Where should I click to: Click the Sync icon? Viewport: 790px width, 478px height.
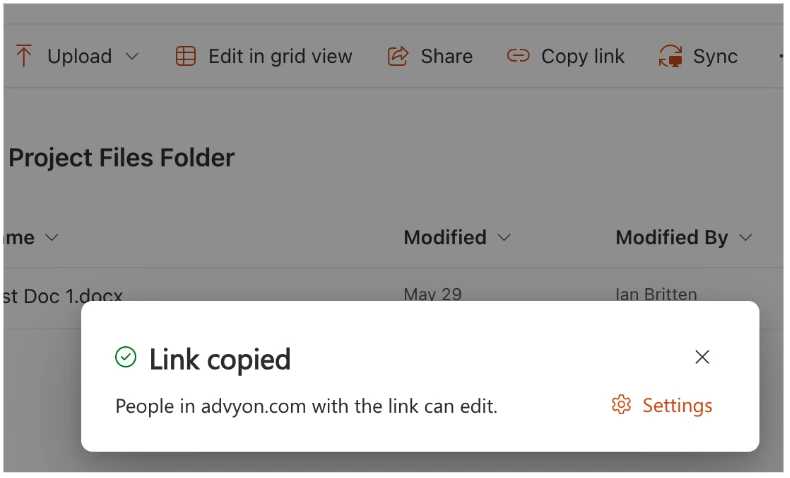pos(670,56)
